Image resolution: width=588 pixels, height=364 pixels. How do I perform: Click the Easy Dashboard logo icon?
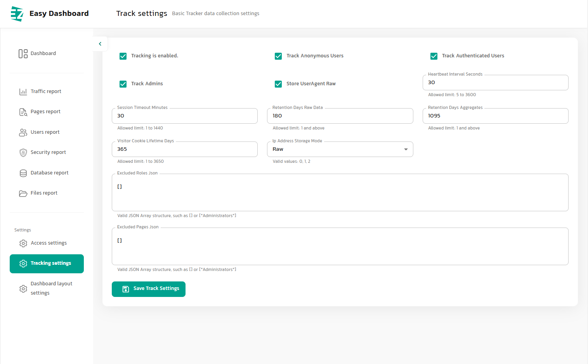17,14
